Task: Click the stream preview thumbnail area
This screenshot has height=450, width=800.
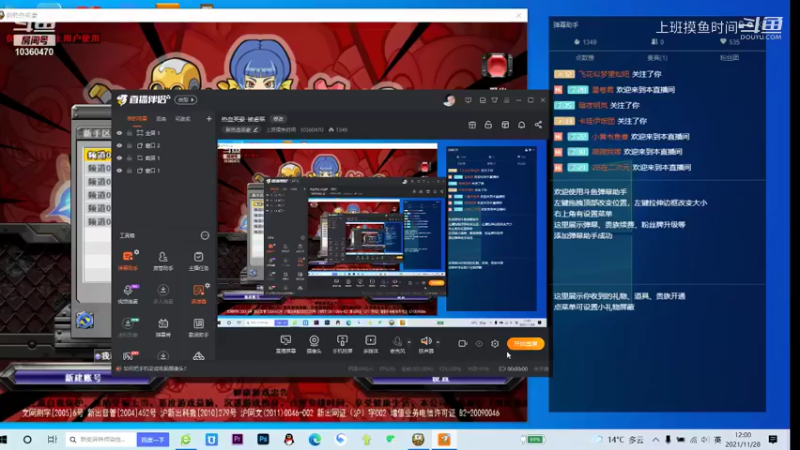Action: click(x=382, y=234)
